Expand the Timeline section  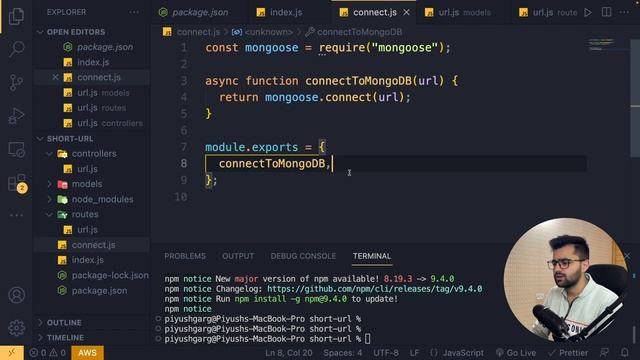click(65, 338)
